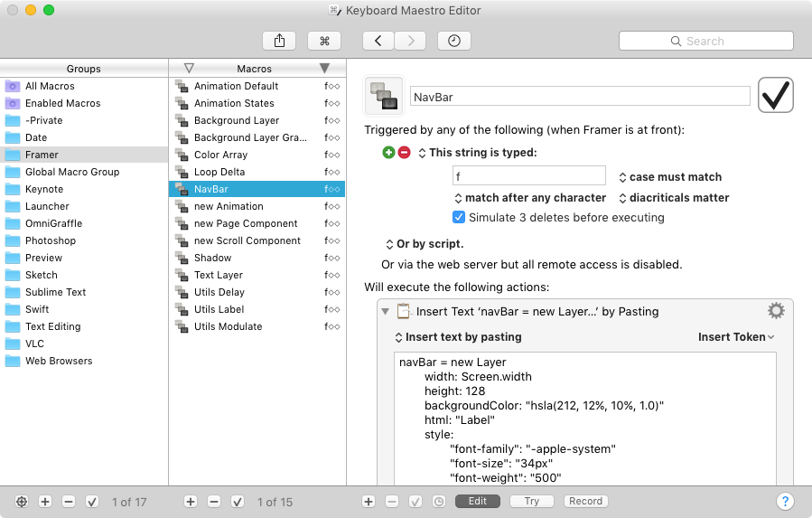Toggle enable group checkmark button

point(91,502)
